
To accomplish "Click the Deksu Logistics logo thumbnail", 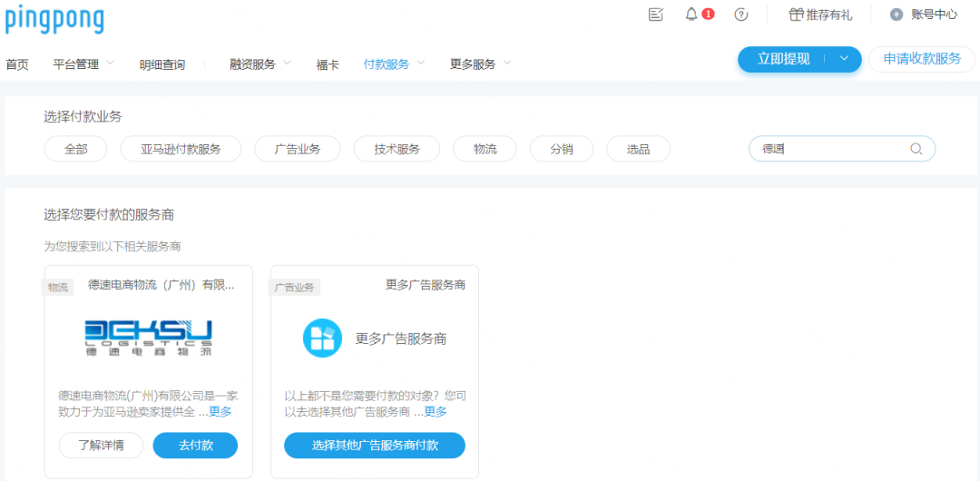I will point(148,338).
